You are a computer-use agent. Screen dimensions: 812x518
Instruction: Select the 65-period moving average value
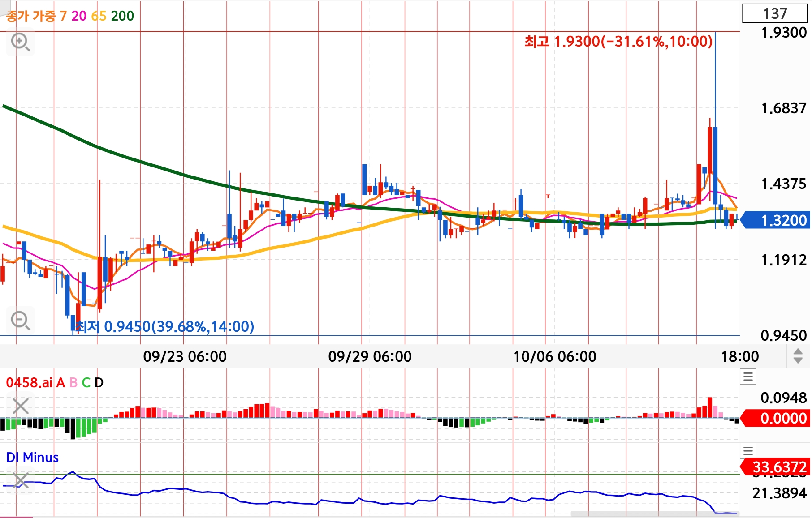coord(99,16)
